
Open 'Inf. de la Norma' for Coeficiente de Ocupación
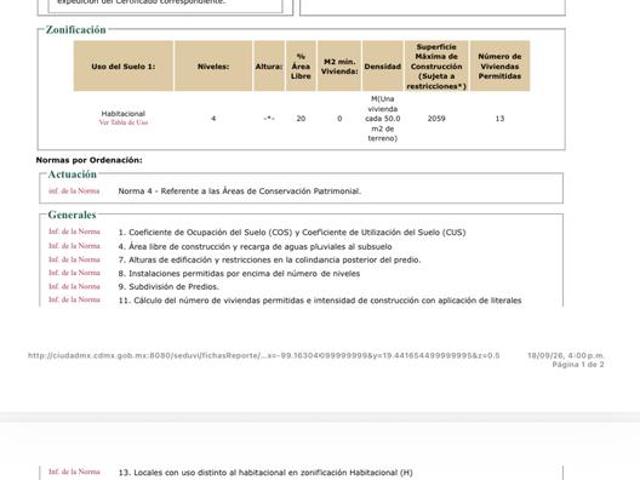[x=74, y=231]
